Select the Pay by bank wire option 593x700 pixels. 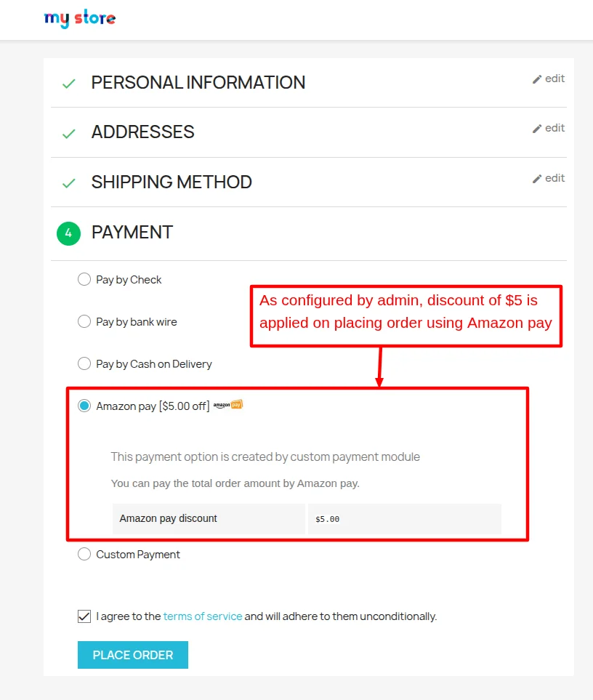[x=84, y=321]
